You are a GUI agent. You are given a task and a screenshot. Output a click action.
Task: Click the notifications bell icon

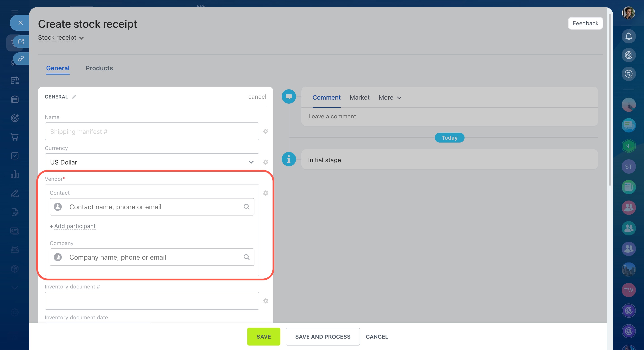[x=628, y=36]
